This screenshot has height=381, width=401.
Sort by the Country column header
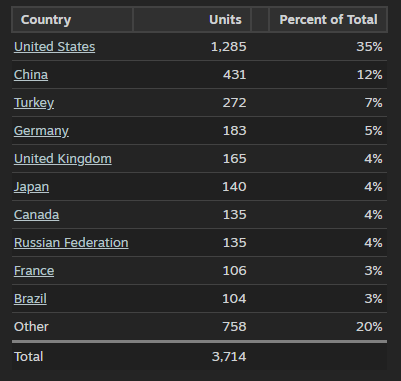pyautogui.click(x=72, y=20)
